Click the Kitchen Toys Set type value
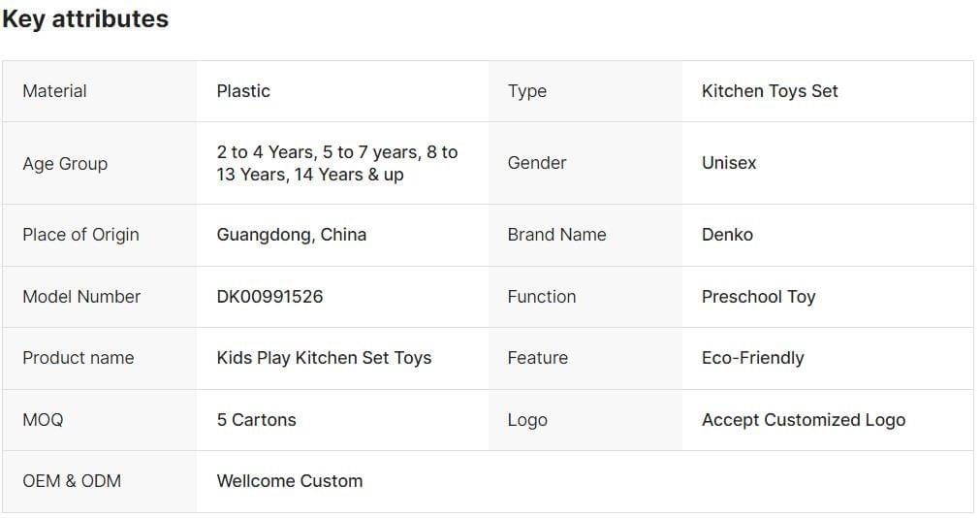The height and width of the screenshot is (518, 980). pos(770,91)
